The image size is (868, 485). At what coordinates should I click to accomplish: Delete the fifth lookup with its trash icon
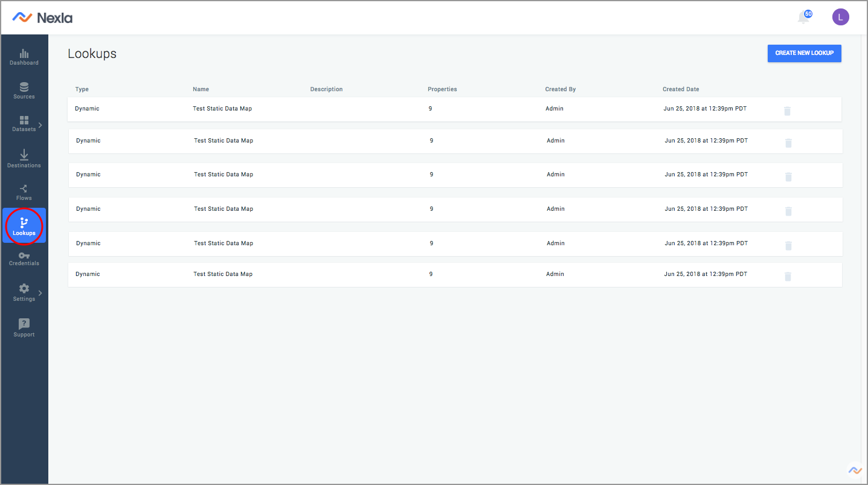tap(788, 246)
